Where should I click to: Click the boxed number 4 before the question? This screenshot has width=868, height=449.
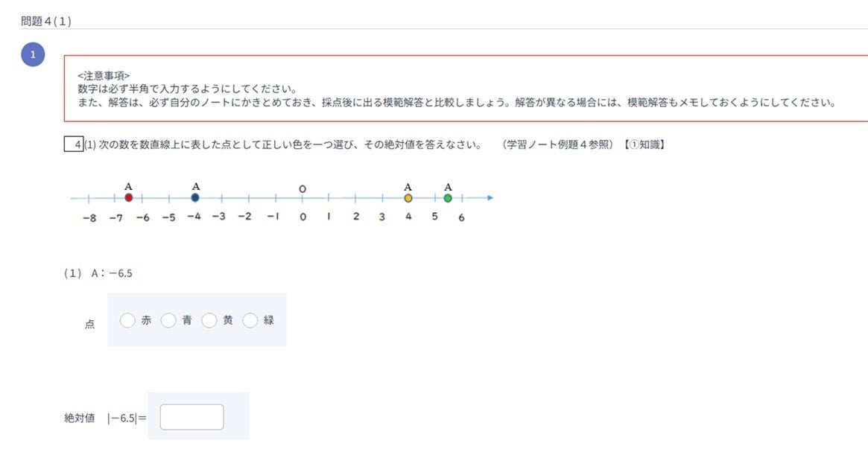point(74,144)
